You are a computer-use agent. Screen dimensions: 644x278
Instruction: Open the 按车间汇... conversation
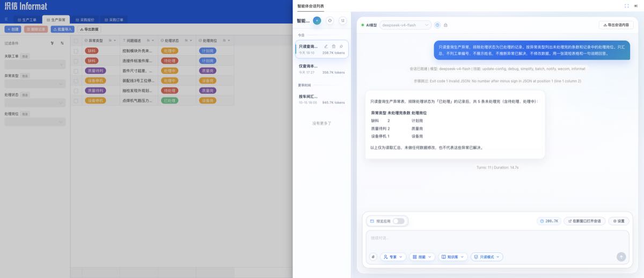click(321, 99)
